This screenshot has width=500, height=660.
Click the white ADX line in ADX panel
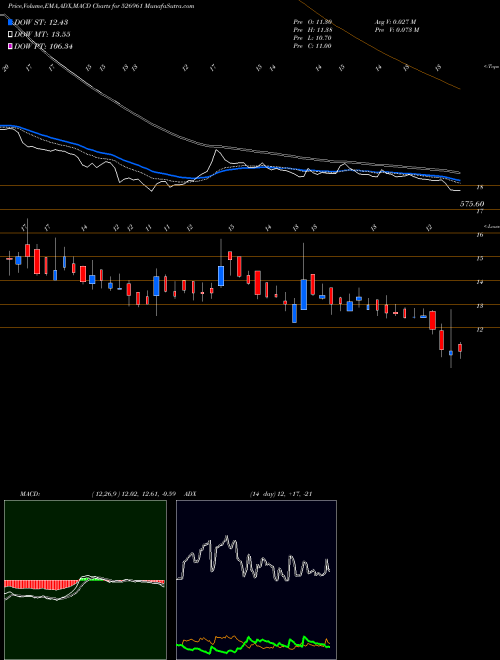tap(253, 559)
